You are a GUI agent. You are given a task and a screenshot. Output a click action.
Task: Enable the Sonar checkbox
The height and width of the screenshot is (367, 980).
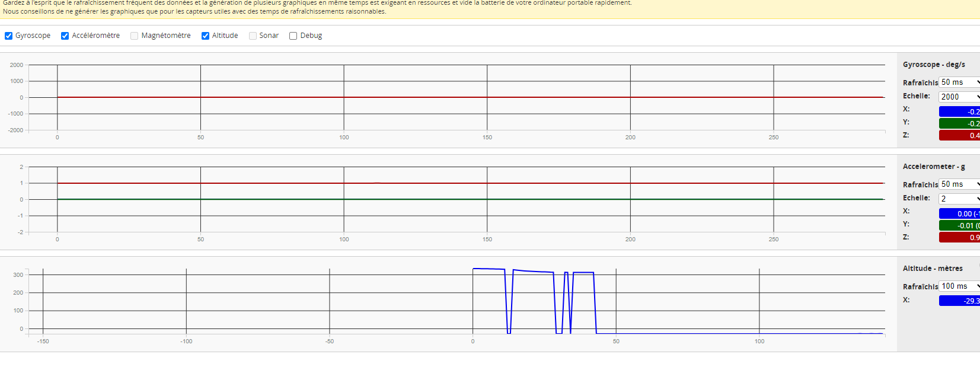253,36
